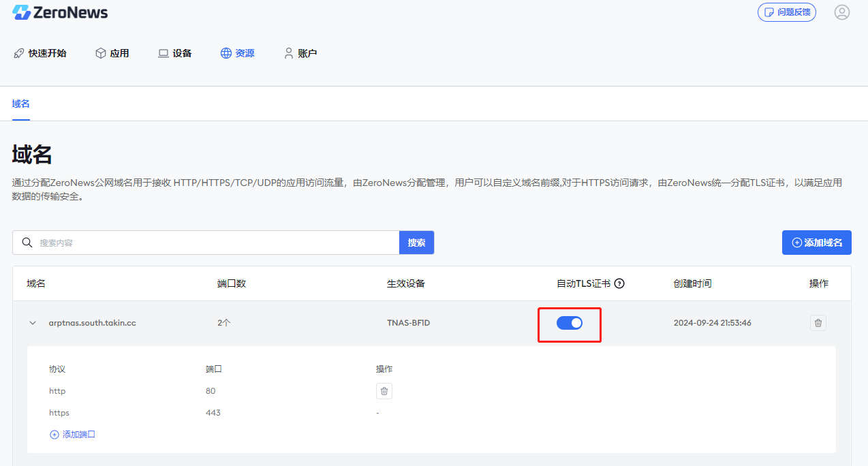Open the 设备 navigation item

[175, 53]
